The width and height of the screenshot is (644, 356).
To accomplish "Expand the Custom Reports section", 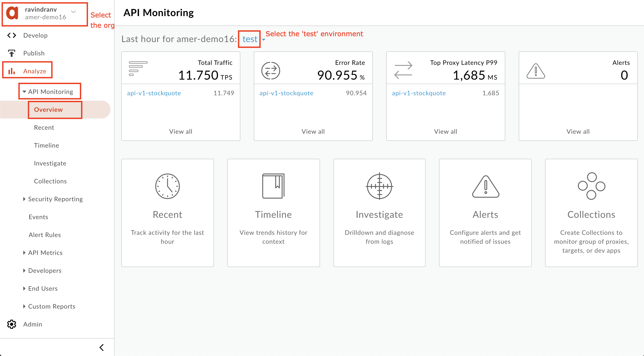I will pyautogui.click(x=24, y=306).
